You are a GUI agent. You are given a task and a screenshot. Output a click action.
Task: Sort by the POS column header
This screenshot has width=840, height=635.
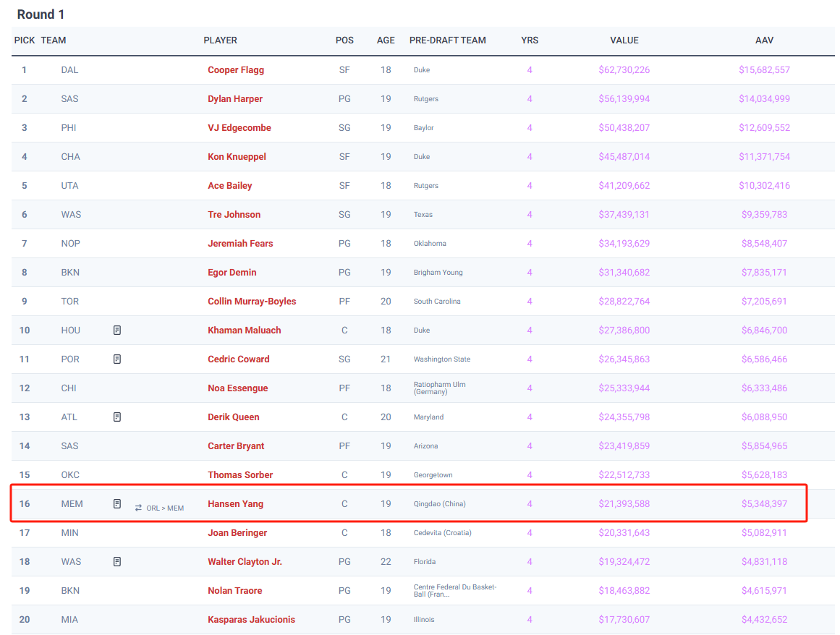[x=344, y=41]
